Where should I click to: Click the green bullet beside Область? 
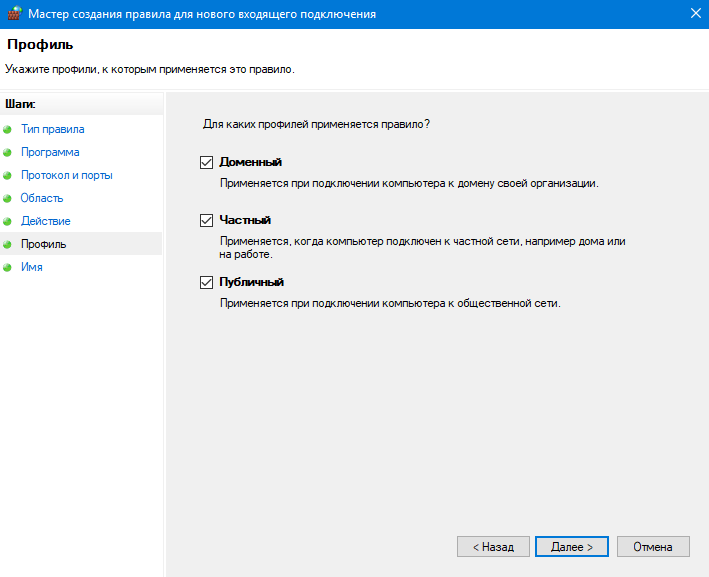[x=8, y=199]
